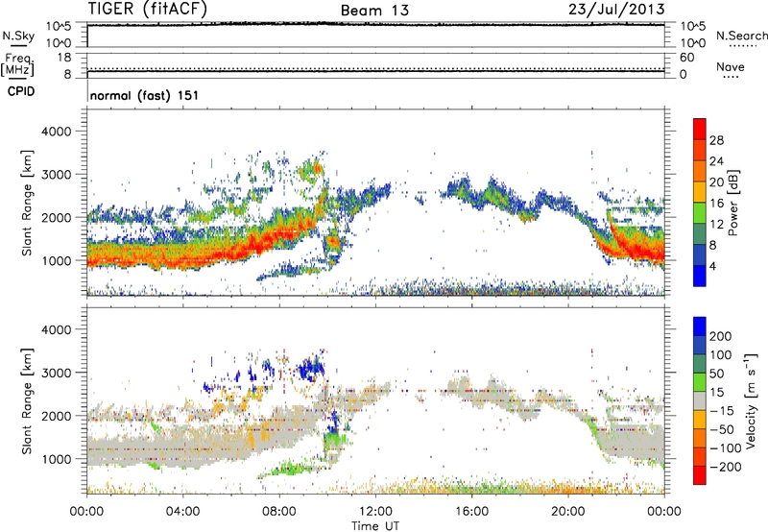Click the TIGER (fitACF) plot title
This screenshot has height=532, width=768.
(x=147, y=10)
